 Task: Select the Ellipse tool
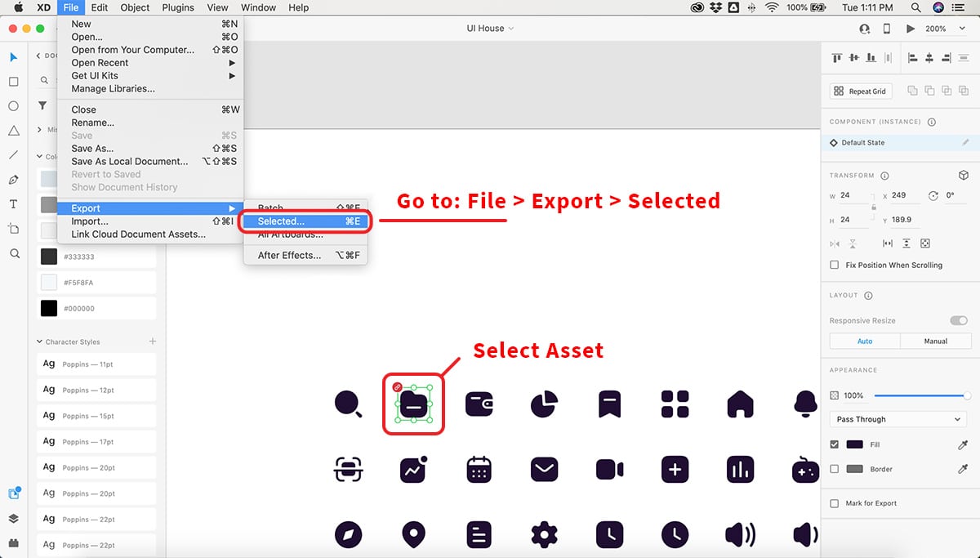click(x=14, y=106)
